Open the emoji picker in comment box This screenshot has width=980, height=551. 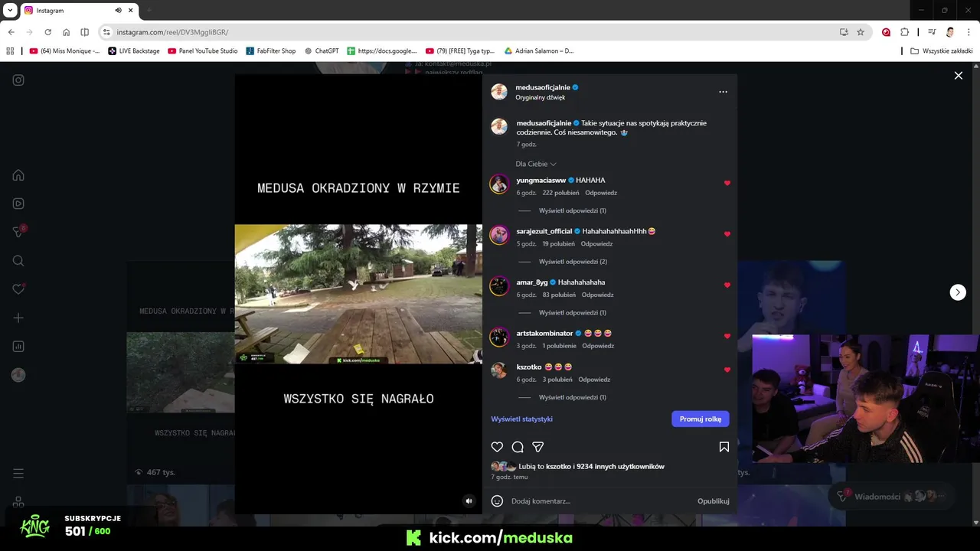pos(497,501)
